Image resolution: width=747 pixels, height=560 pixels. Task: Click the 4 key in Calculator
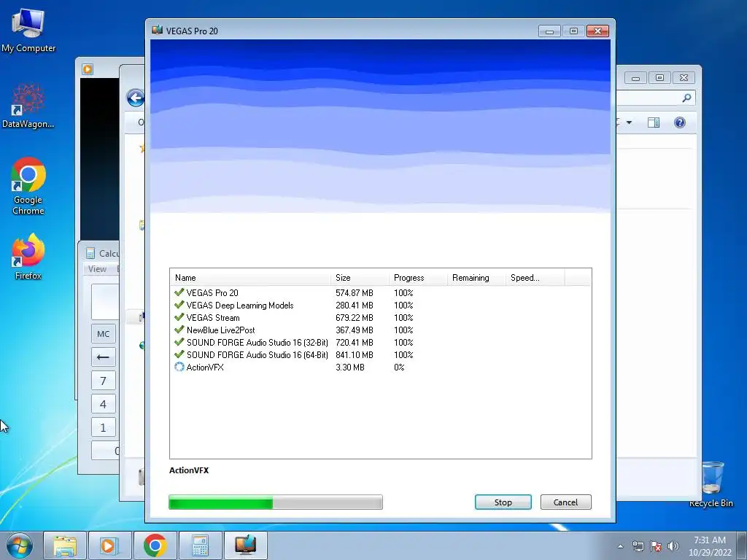pyautogui.click(x=104, y=404)
